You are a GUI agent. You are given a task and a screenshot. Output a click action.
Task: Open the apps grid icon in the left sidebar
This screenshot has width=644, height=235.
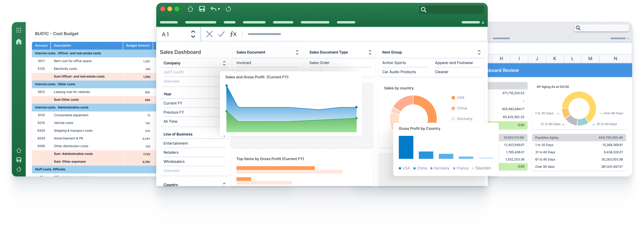(x=19, y=30)
